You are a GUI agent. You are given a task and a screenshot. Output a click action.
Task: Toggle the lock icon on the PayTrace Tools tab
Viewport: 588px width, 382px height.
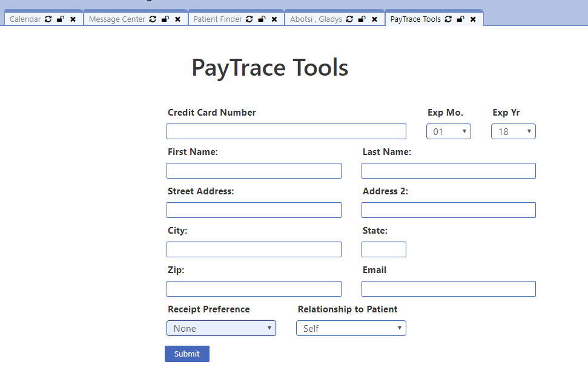460,19
